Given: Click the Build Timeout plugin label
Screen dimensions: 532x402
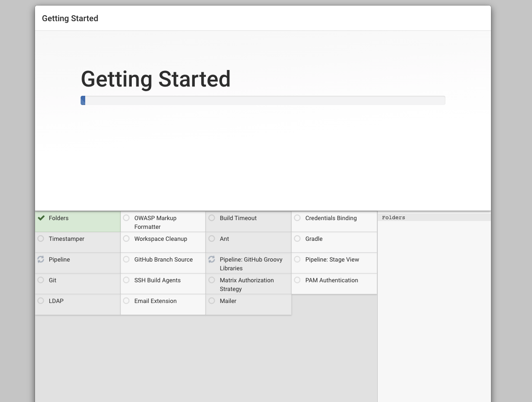Looking at the screenshot, I should 238,218.
